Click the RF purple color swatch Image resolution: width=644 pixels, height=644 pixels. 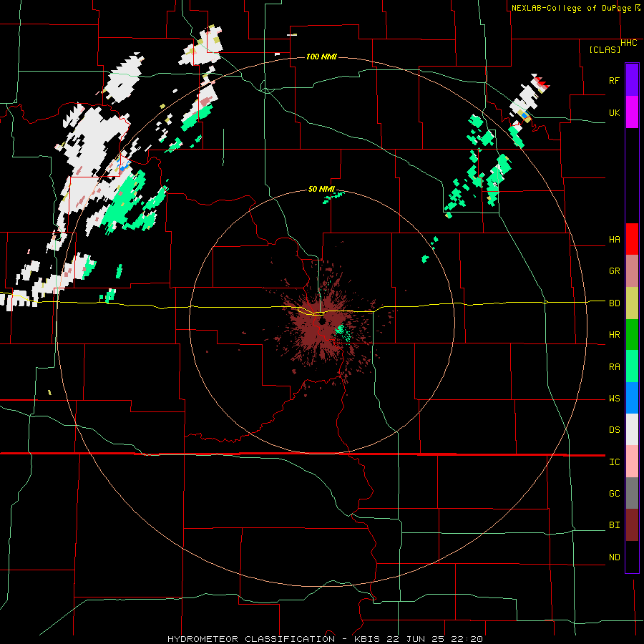[x=632, y=80]
